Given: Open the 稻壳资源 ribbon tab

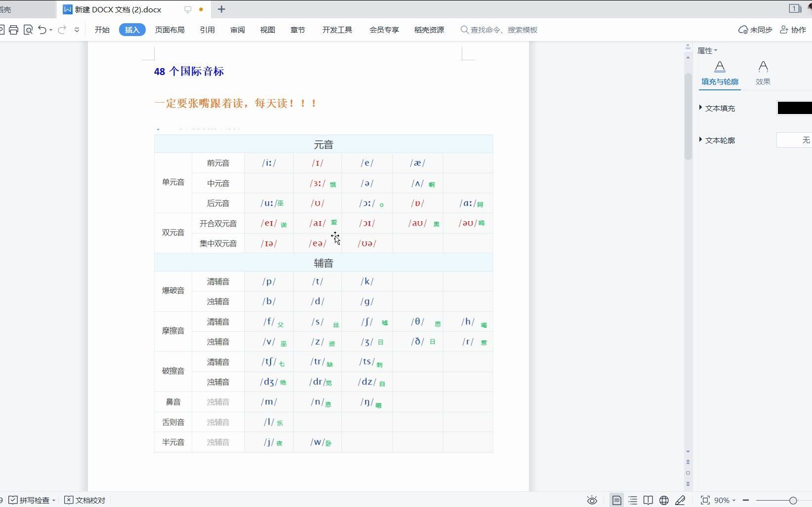Looking at the screenshot, I should 429,30.
